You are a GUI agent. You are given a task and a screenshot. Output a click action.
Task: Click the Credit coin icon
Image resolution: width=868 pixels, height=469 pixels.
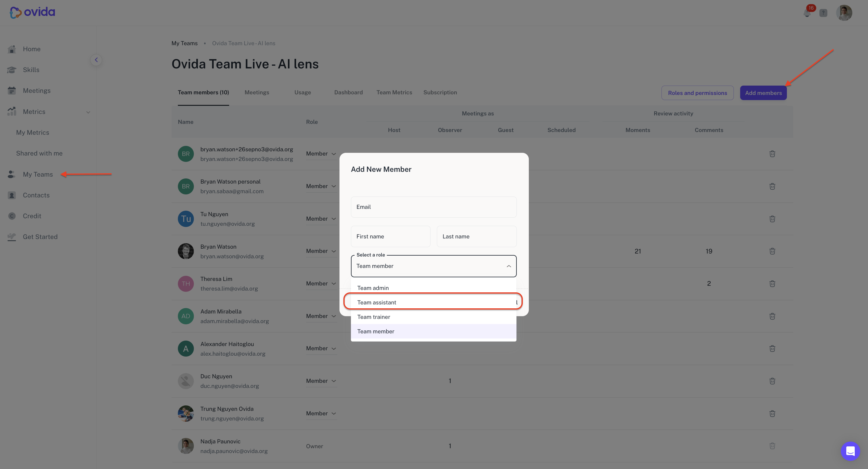tap(12, 216)
